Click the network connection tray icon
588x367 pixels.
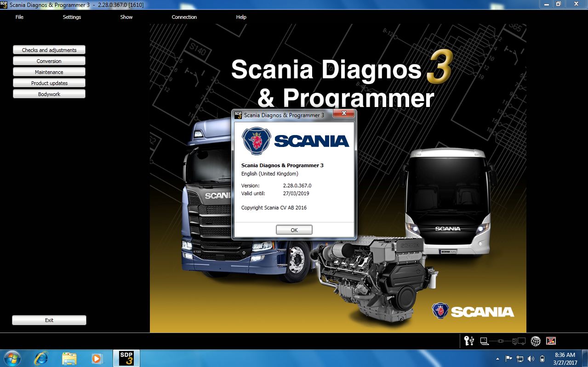point(520,359)
